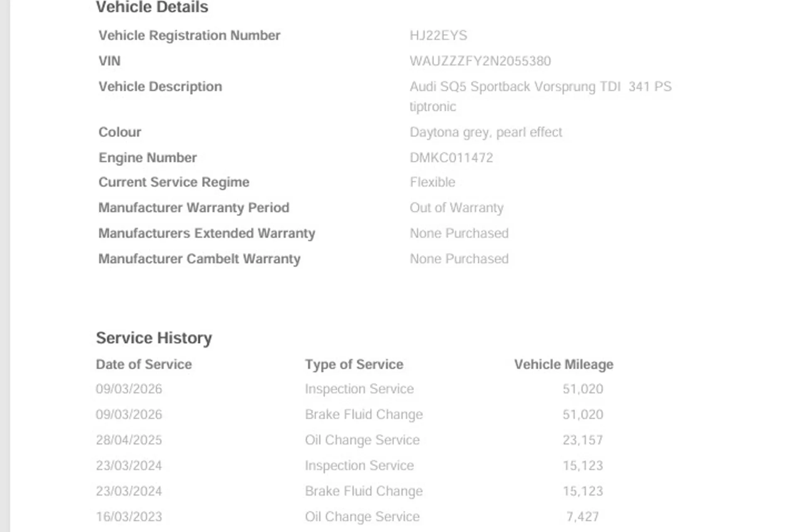Click the VIN value WAUZZZFY2N2055380
The width and height of the screenshot is (798, 532).
480,61
